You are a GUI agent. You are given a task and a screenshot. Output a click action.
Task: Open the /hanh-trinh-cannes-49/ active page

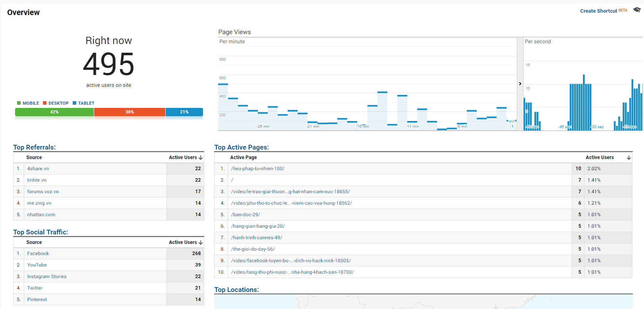point(257,238)
